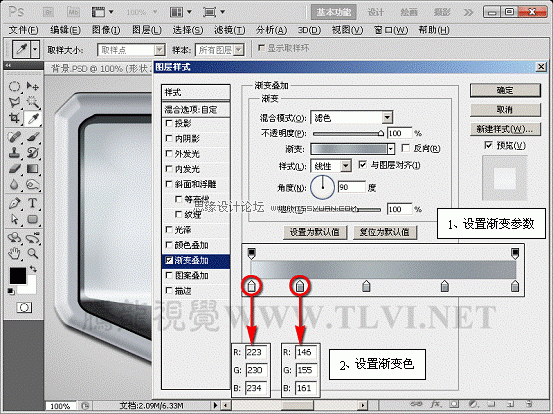The height and width of the screenshot is (414, 553).
Task: Select the Eyedropper tool in toolbox
Action: click(32, 118)
